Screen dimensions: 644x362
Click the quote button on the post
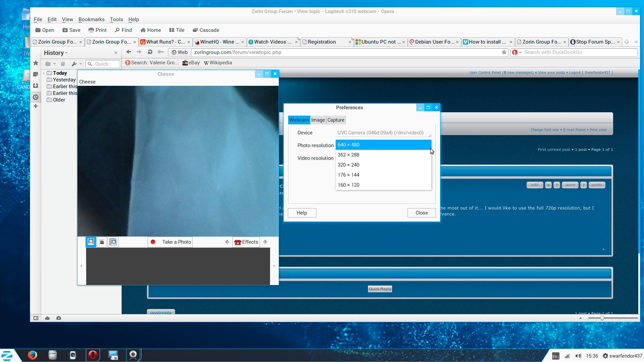tap(597, 185)
